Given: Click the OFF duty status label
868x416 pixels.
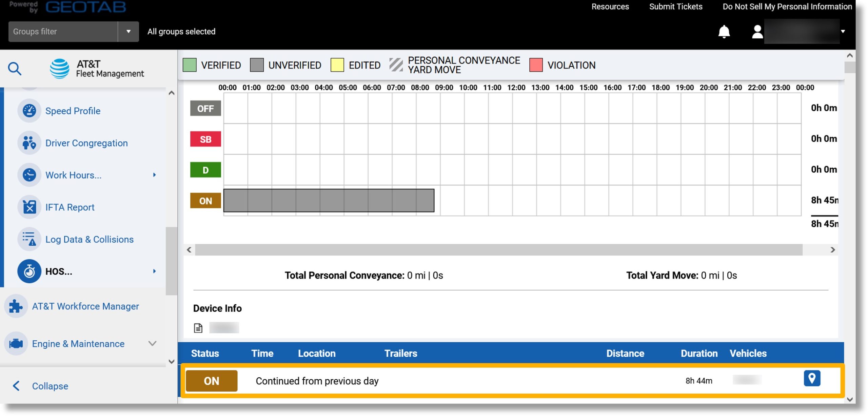Looking at the screenshot, I should click(205, 108).
